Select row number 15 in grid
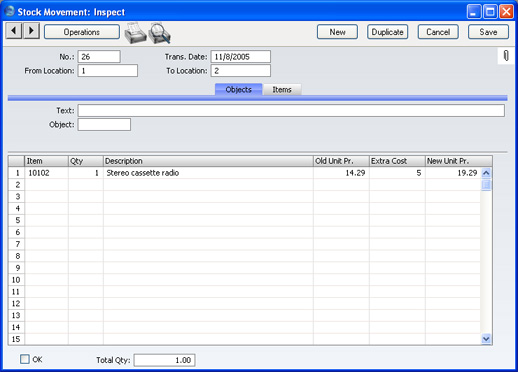Viewport: 518px width, 372px height. pos(17,339)
